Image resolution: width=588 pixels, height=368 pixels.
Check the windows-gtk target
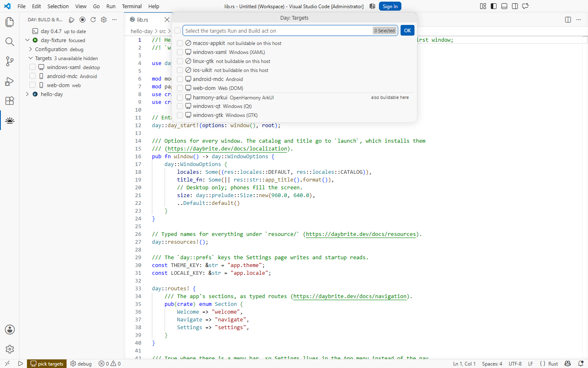180,115
